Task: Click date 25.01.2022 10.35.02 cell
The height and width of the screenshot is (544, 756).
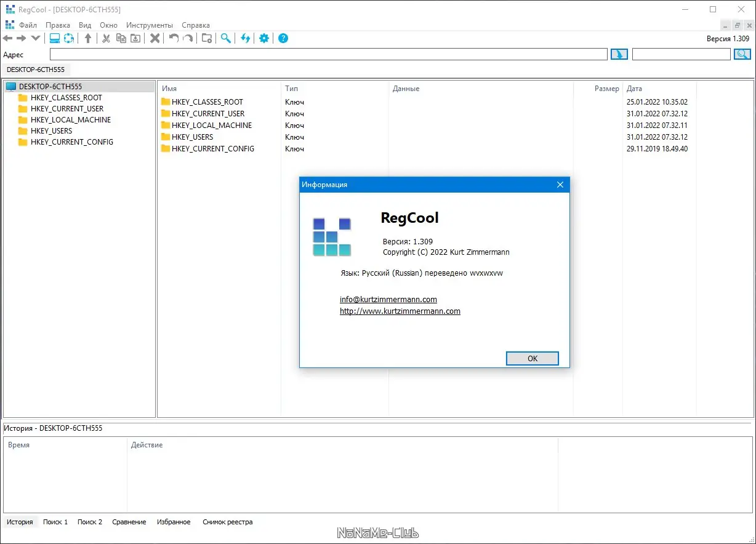Action: click(x=657, y=102)
